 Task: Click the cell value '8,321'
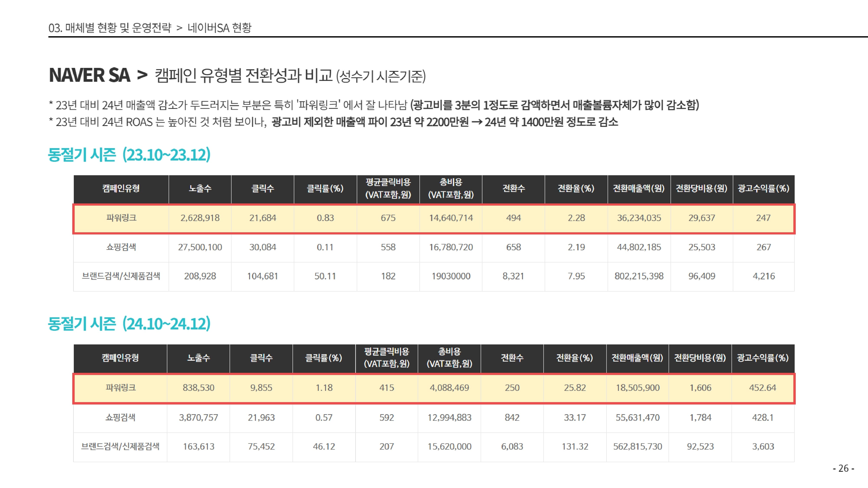click(x=513, y=276)
